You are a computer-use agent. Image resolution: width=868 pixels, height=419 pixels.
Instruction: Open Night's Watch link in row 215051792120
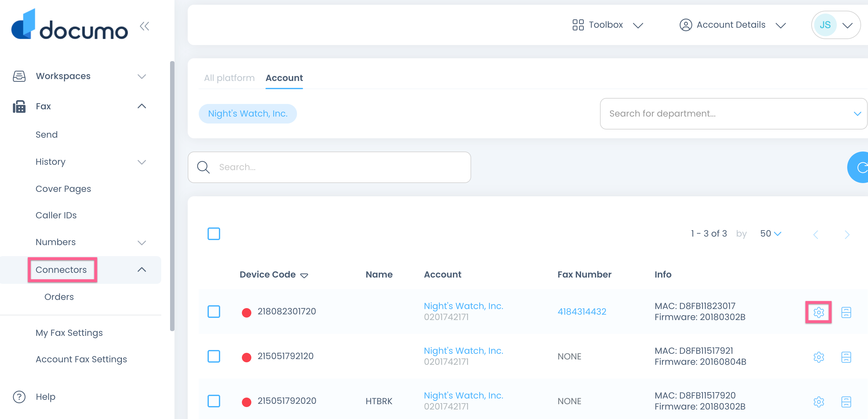(x=463, y=351)
